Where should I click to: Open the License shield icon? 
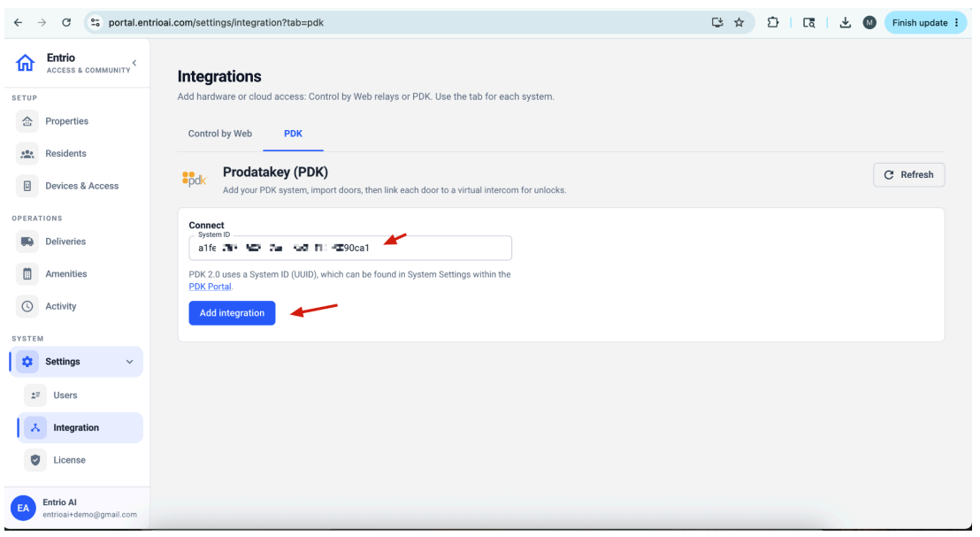click(35, 460)
